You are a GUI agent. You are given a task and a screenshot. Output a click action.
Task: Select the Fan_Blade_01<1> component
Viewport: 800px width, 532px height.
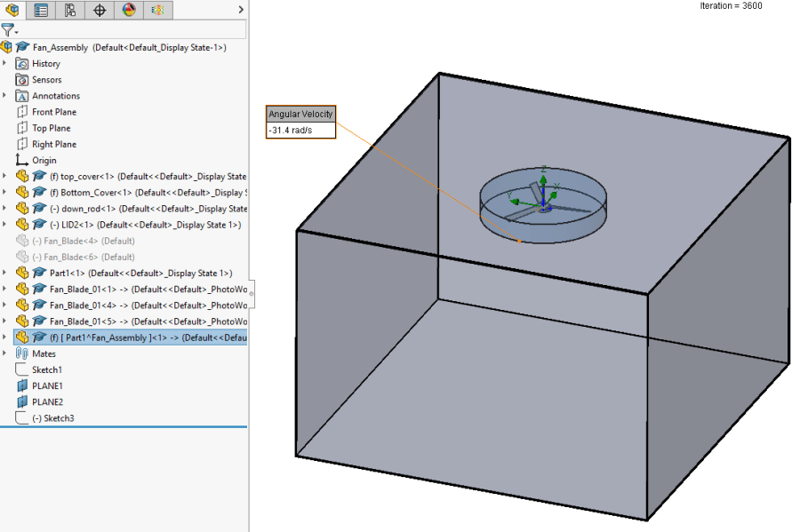click(148, 290)
